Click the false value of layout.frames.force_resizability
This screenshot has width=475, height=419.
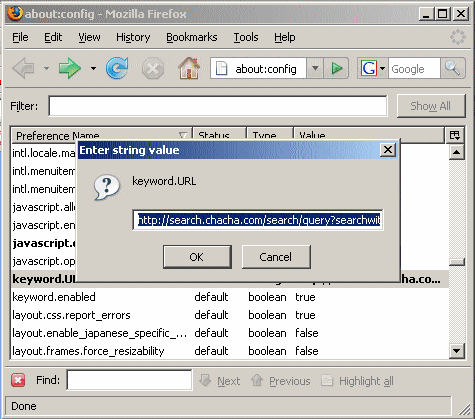[307, 351]
